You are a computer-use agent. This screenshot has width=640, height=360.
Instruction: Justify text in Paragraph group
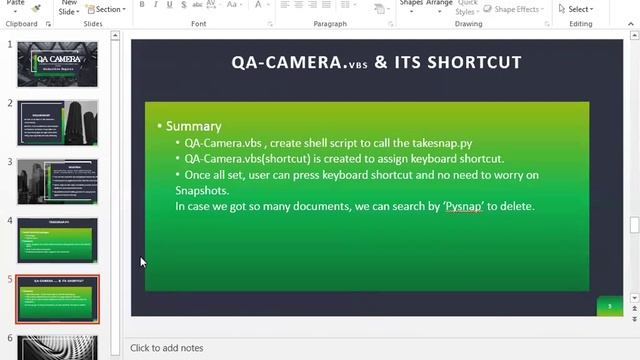click(327, 4)
